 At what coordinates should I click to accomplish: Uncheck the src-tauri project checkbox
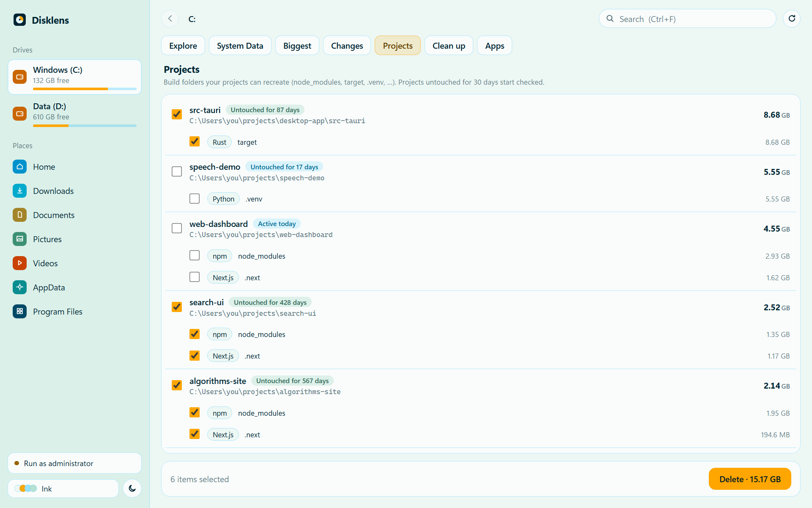(177, 114)
